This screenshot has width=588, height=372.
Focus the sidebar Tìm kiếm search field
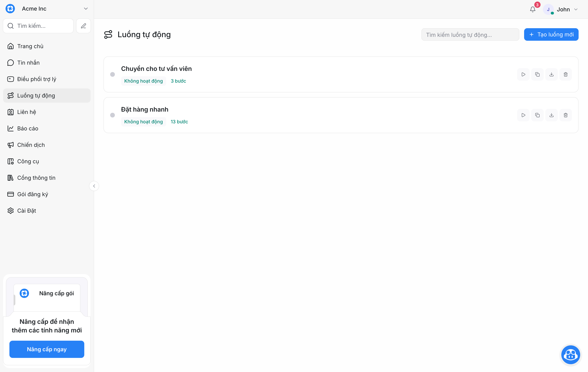(38, 26)
